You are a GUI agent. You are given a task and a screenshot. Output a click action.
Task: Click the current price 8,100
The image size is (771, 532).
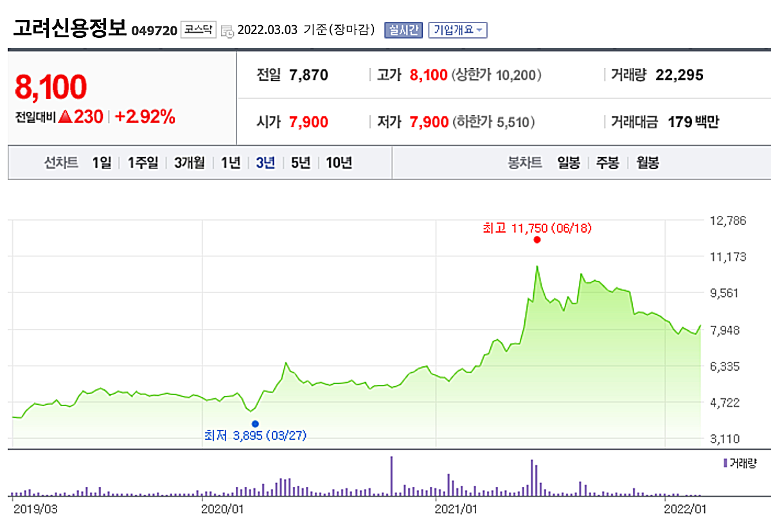click(x=51, y=87)
